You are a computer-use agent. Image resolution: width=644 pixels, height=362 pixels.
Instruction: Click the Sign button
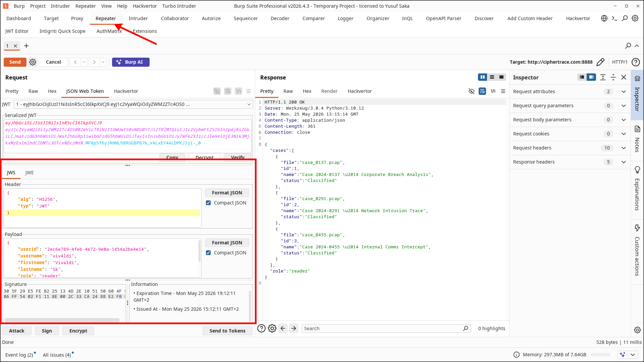(x=47, y=331)
